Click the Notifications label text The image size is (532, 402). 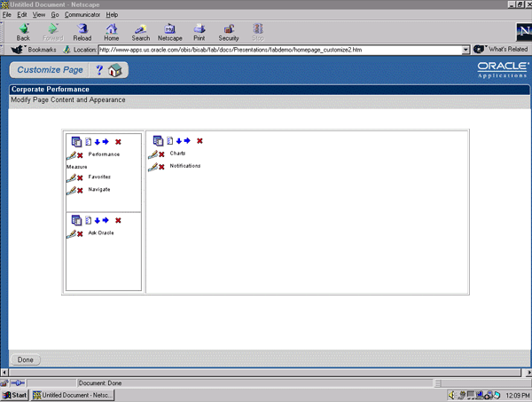click(x=185, y=166)
